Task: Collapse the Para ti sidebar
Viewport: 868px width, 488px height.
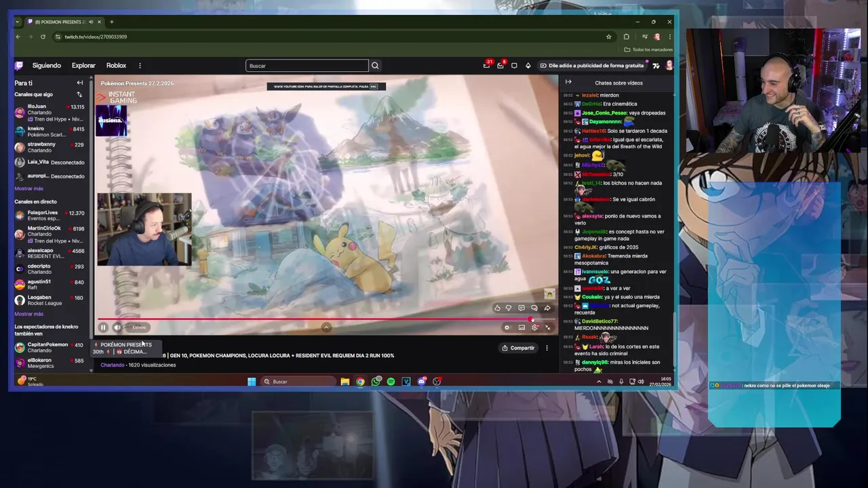Action: 79,83
